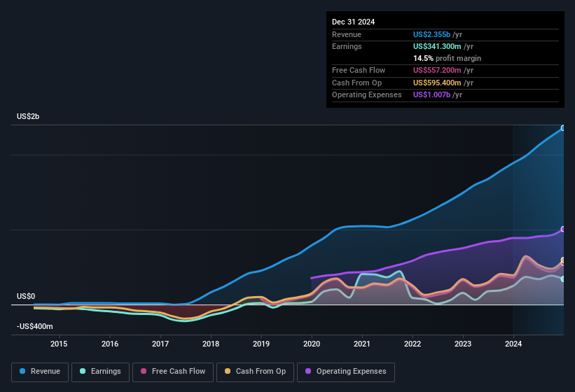Select the Earnings endpoint marker on chart
The width and height of the screenshot is (575, 392).
click(x=563, y=279)
